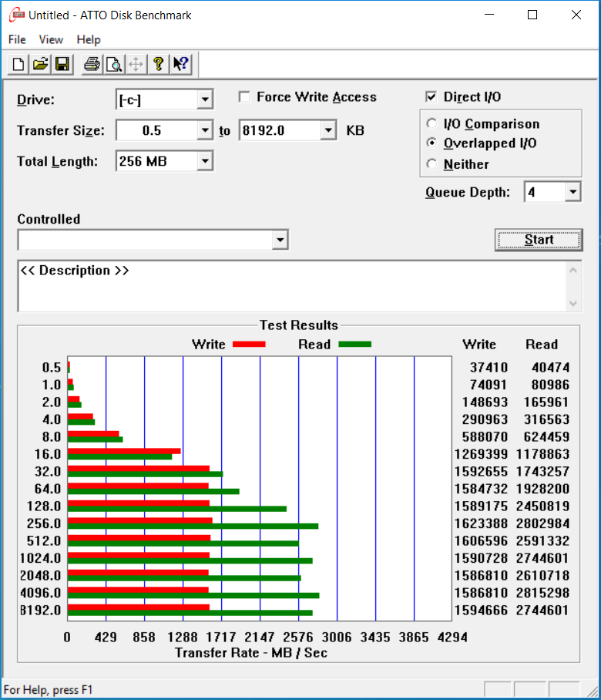Click the read value 2802984
The height and width of the screenshot is (700, 601).
[x=542, y=523]
